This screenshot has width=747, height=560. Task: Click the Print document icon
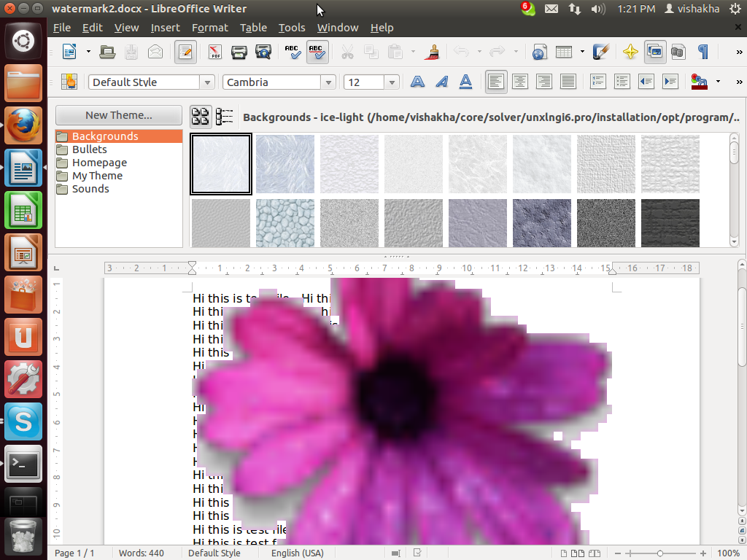pos(239,52)
